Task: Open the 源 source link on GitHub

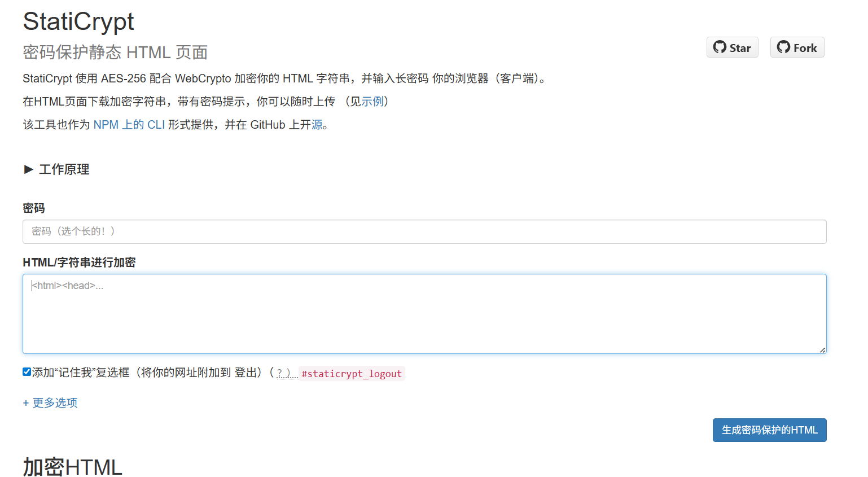Action: (x=317, y=125)
